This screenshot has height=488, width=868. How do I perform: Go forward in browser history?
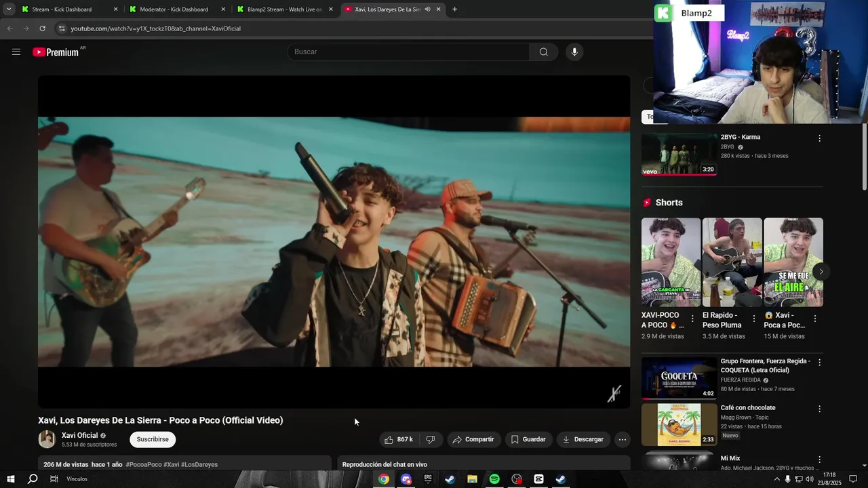pos(26,28)
